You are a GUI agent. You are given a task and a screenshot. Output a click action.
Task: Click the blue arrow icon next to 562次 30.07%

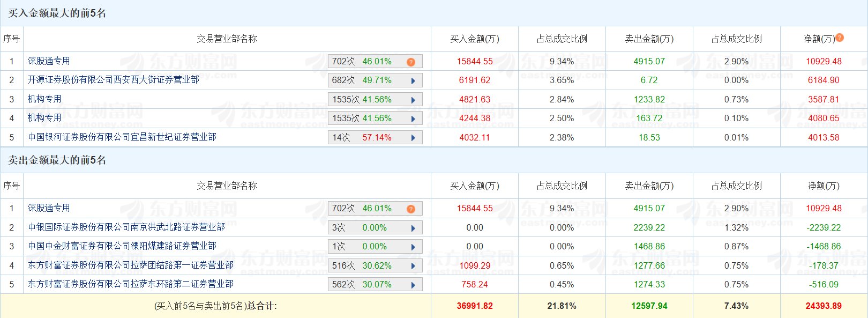413,285
